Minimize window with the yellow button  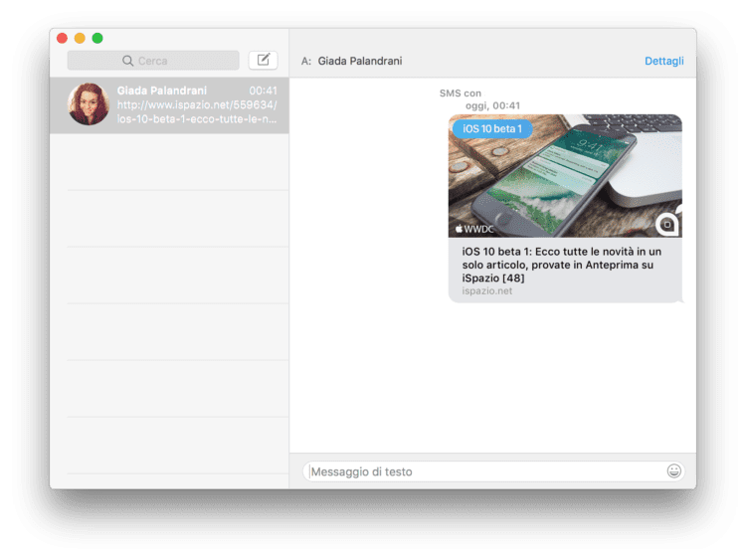click(x=80, y=38)
